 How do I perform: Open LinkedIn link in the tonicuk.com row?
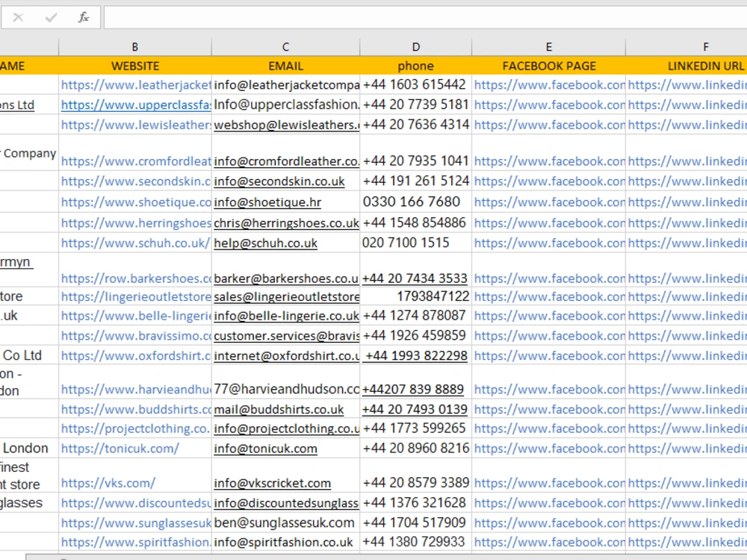(687, 449)
